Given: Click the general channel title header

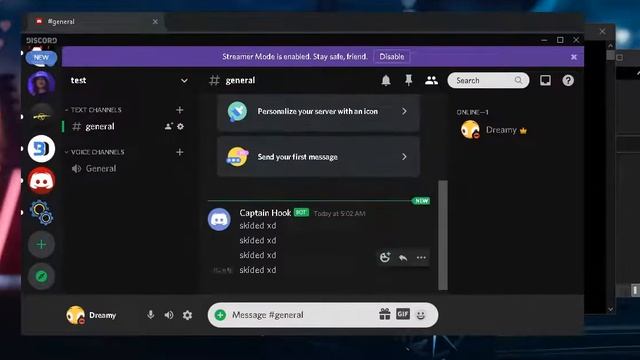Looking at the screenshot, I should [x=240, y=80].
